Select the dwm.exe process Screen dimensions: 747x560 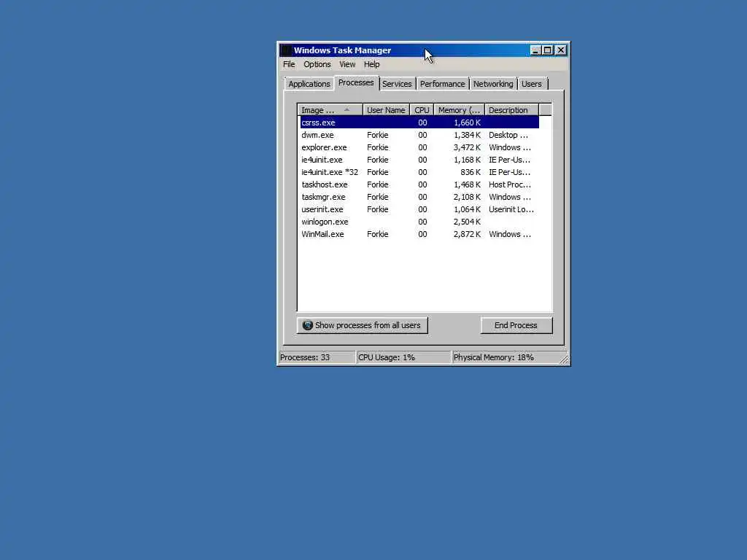(x=419, y=135)
